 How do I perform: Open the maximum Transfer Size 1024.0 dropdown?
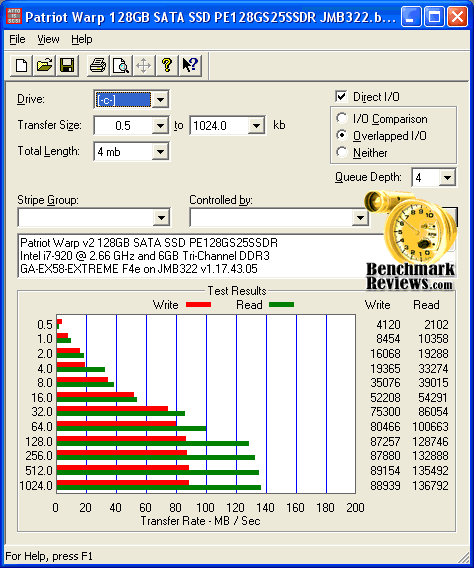coord(256,126)
